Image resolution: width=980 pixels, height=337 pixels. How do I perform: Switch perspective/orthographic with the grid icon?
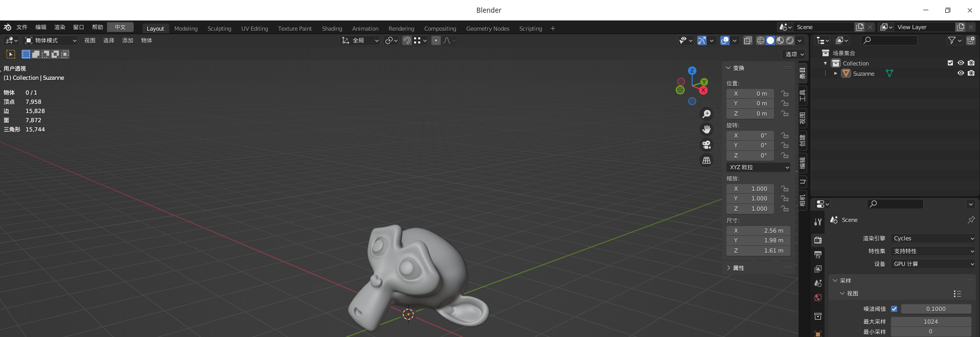(x=706, y=161)
